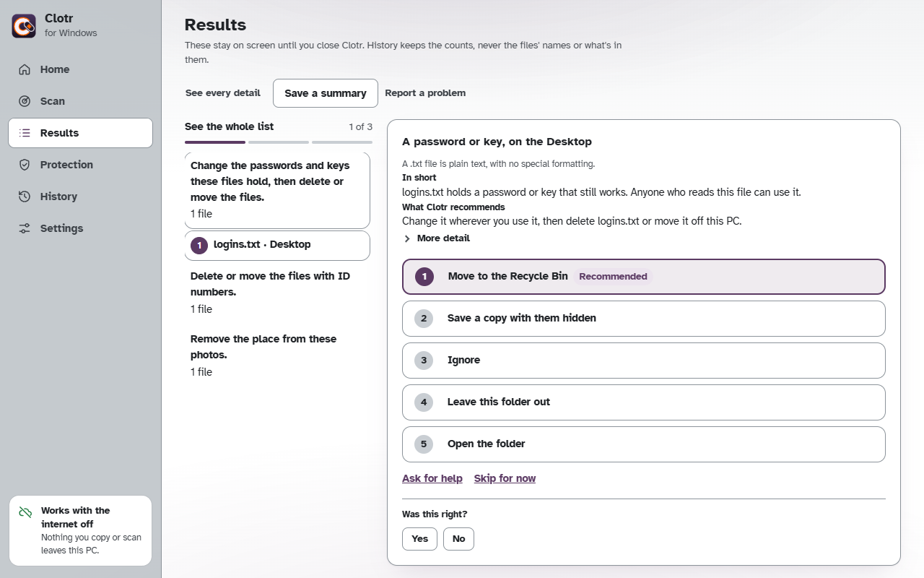Click the heading A password or key, on the Desktop
924x578 pixels.
(497, 142)
